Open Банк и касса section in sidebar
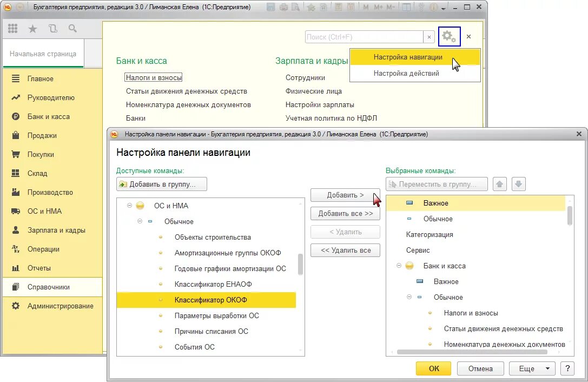Screen dimensions: 588x382 click(x=52, y=117)
